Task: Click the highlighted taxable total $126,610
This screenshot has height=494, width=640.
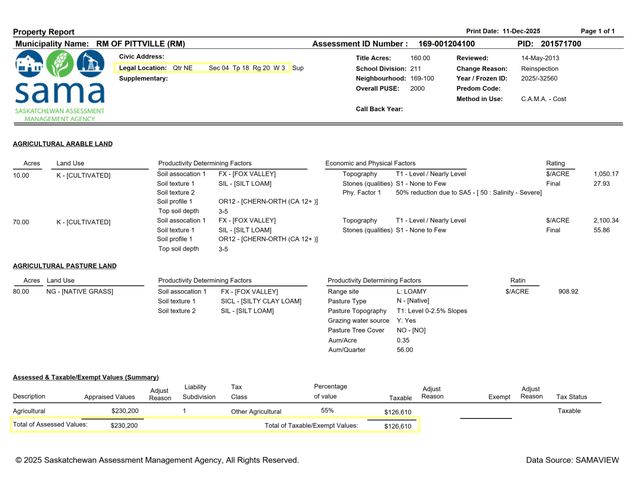Action: [398, 426]
